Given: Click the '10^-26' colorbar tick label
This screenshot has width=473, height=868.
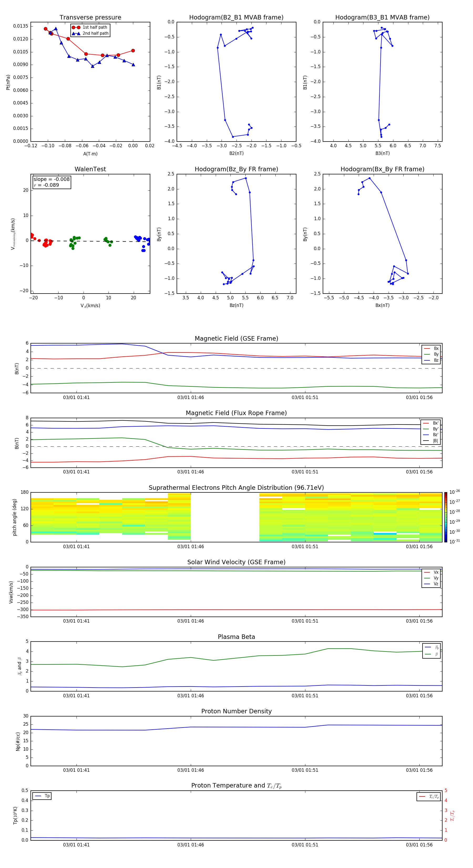Looking at the screenshot, I should (x=455, y=492).
